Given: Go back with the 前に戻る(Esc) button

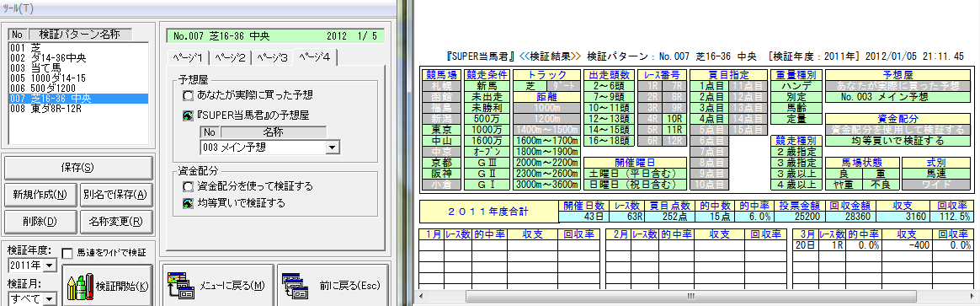Looking at the screenshot, I should (x=332, y=286).
